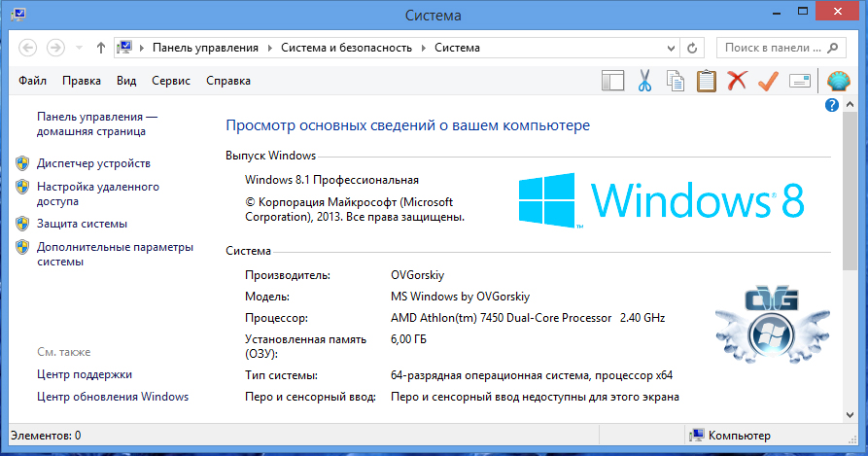Refresh the address bar location

(x=692, y=49)
